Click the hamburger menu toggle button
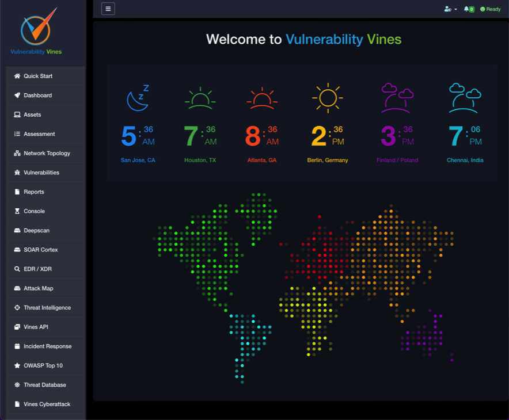The width and height of the screenshot is (509, 420). (108, 9)
